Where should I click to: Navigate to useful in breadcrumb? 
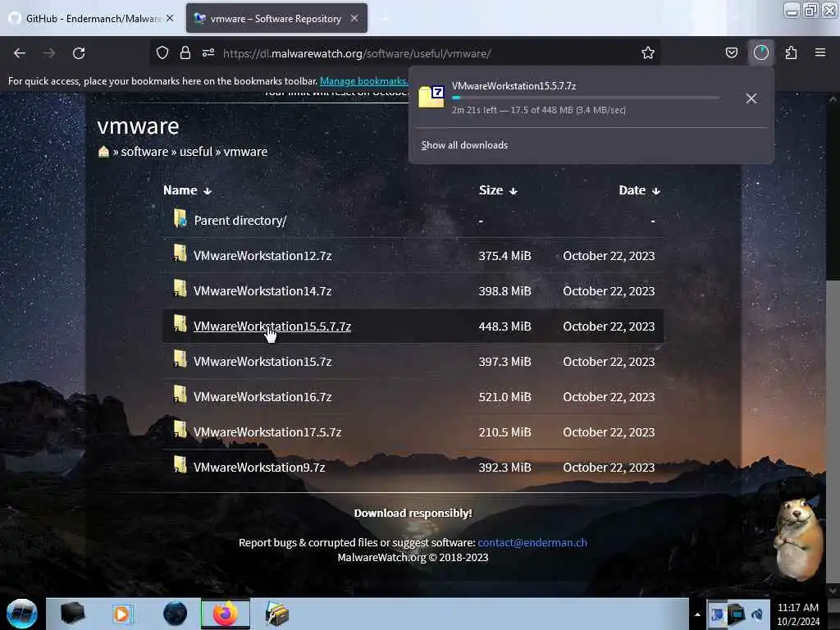196,152
